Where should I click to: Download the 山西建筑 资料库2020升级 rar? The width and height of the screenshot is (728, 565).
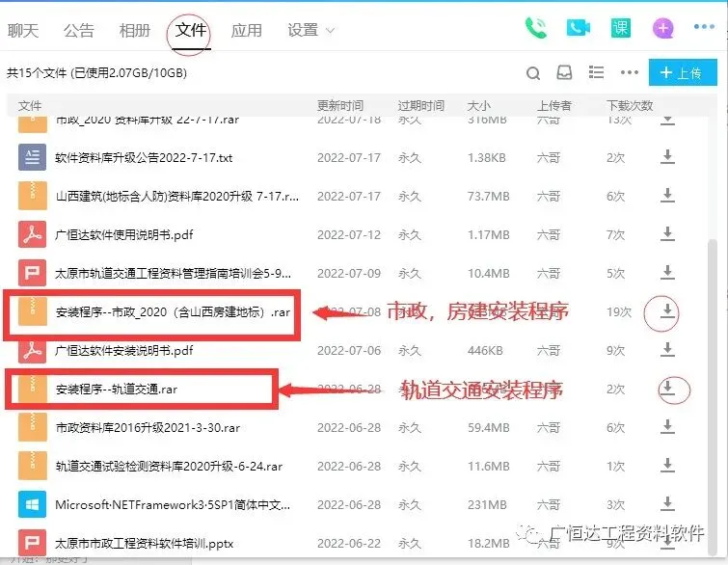667,196
